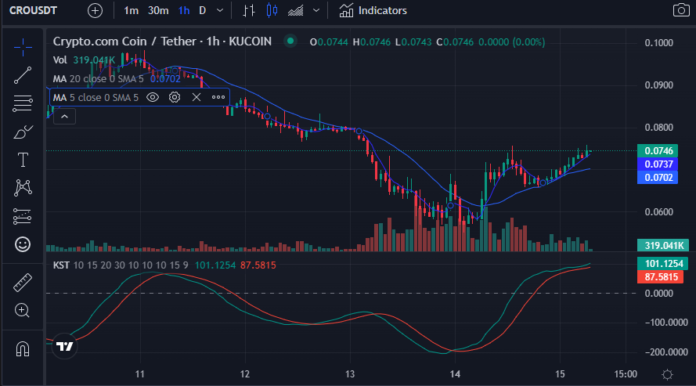Screen dimensions: 696x386
Task: Select the 1m interval
Action: click(131, 11)
